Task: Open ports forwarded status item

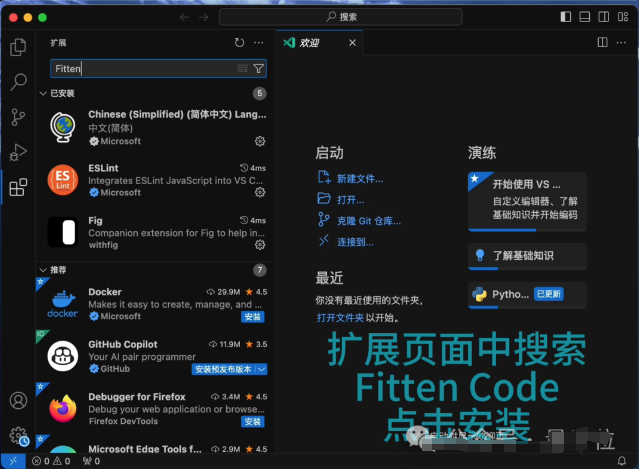Action: coord(91,461)
